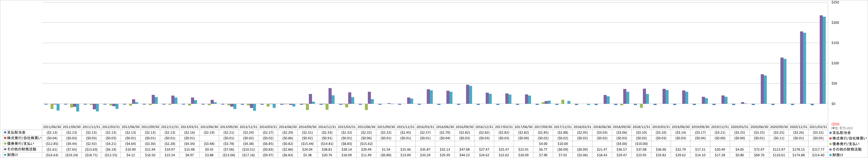Click the ($12.85) bond payment cell
This screenshot has height=158, width=868.
point(52,144)
